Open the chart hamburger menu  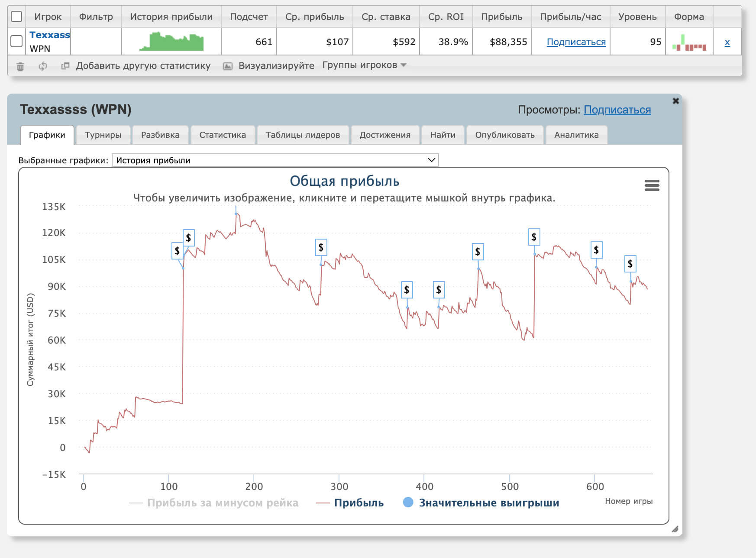coord(652,185)
